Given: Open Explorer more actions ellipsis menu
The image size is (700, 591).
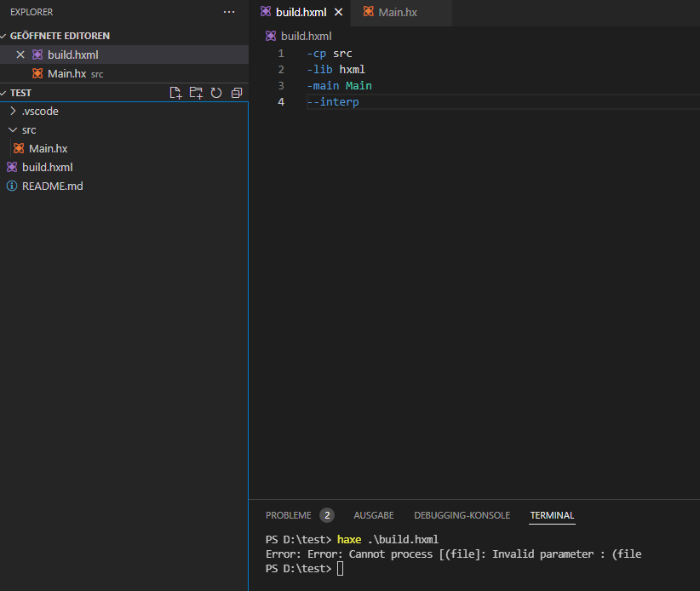Looking at the screenshot, I should click(x=229, y=12).
